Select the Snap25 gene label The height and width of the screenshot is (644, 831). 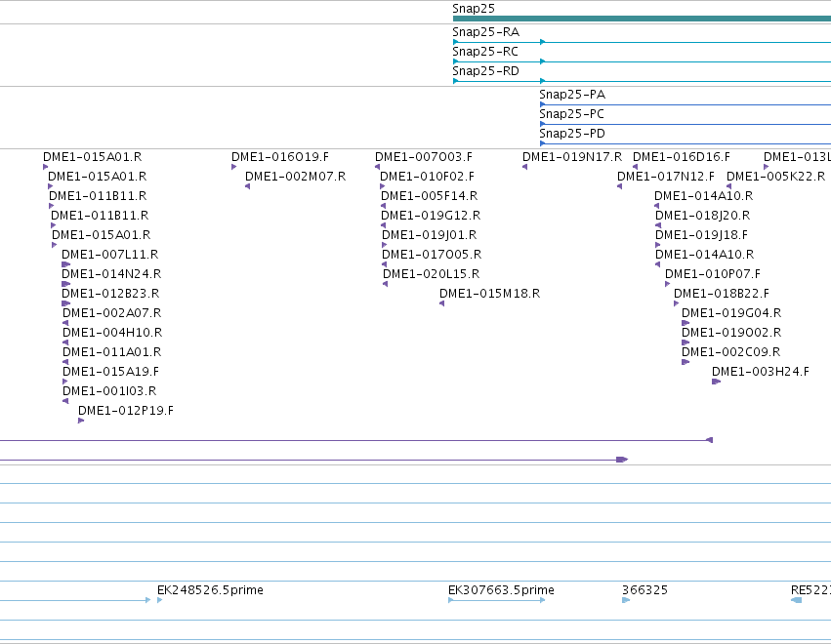(474, 9)
